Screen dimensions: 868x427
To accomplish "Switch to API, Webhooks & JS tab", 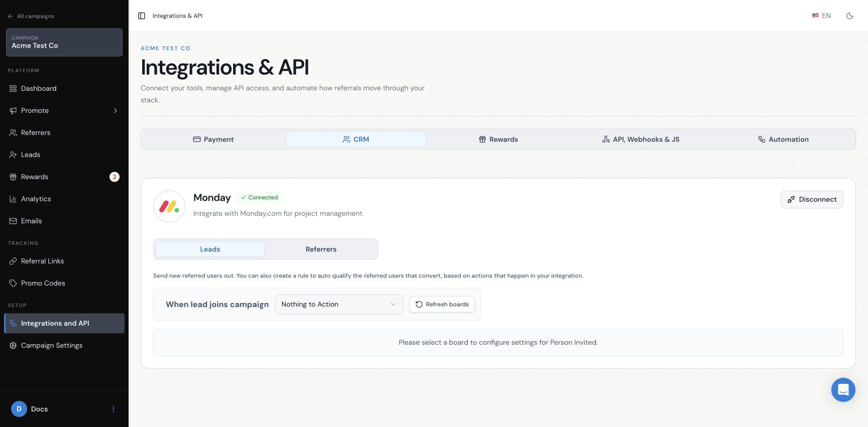I will point(641,139).
